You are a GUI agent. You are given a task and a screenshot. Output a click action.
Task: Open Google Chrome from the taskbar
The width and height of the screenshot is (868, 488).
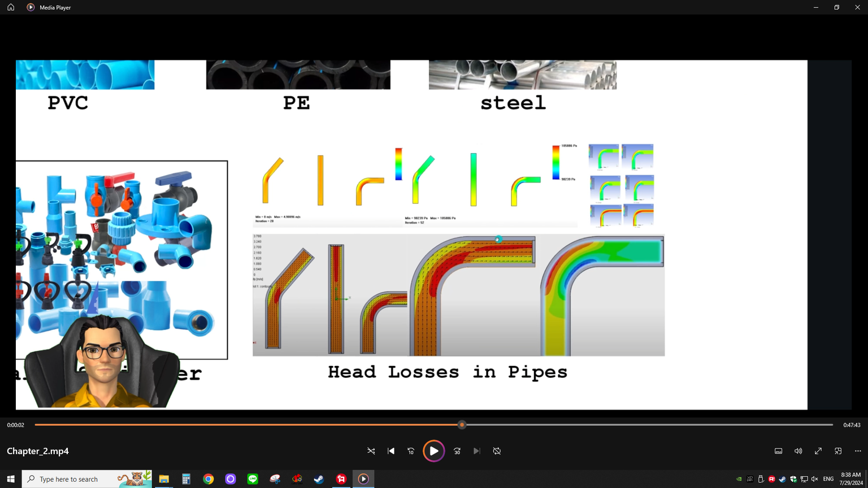(209, 479)
